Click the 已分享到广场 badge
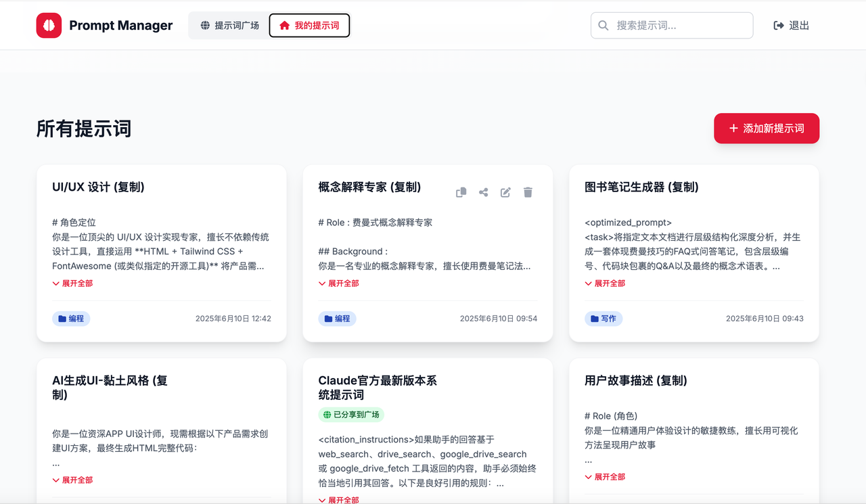Viewport: 866px width, 504px height. 351,415
